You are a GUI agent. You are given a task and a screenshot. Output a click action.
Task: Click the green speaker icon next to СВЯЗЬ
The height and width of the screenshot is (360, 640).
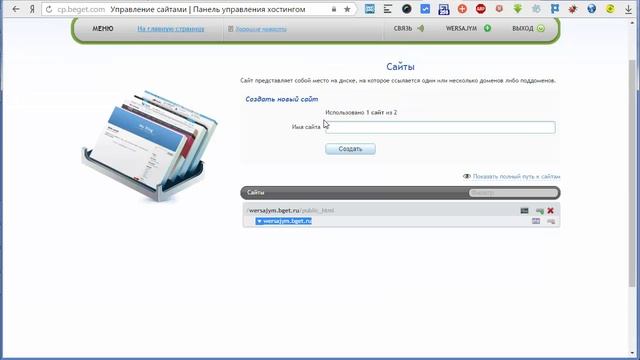(420, 28)
